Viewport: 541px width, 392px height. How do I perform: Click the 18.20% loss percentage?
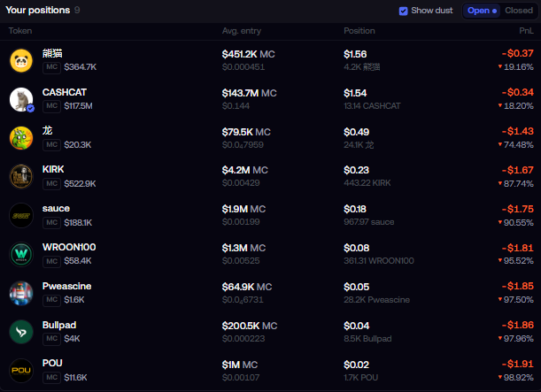[x=516, y=106]
